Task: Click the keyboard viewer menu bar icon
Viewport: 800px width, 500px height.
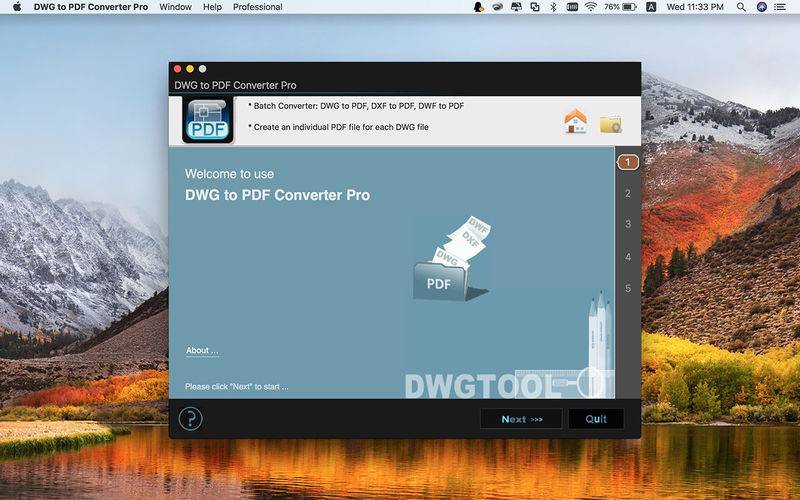Action: click(x=572, y=7)
